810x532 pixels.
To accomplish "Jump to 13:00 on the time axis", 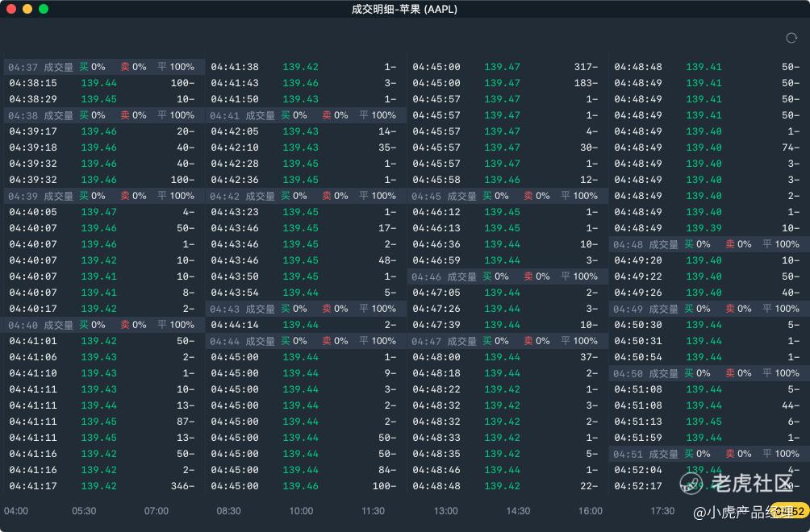I will [x=445, y=511].
